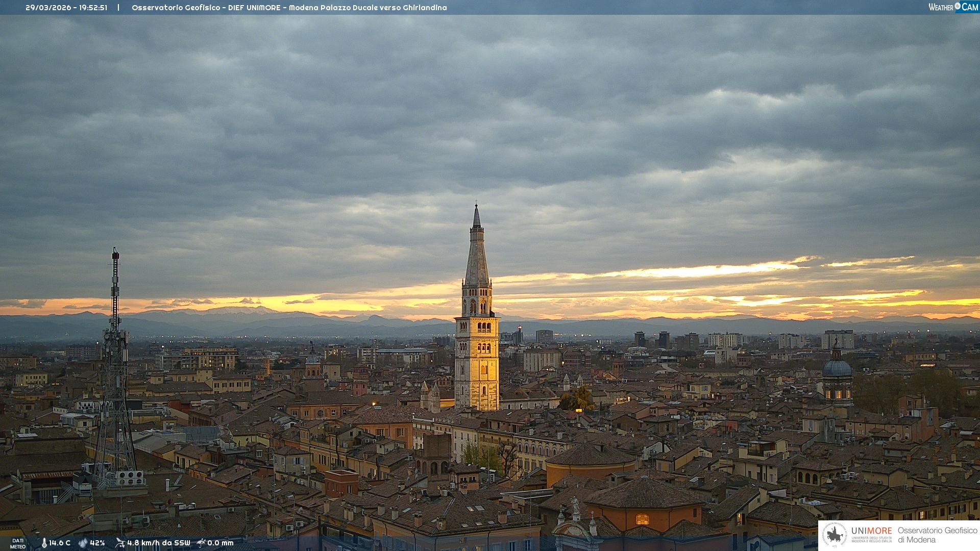Click the wind anemometer icon
This screenshot has width=980, height=551.
pyautogui.click(x=120, y=543)
